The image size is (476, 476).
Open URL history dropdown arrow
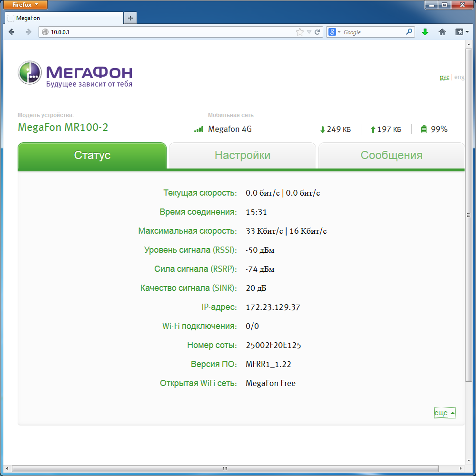pos(309,32)
